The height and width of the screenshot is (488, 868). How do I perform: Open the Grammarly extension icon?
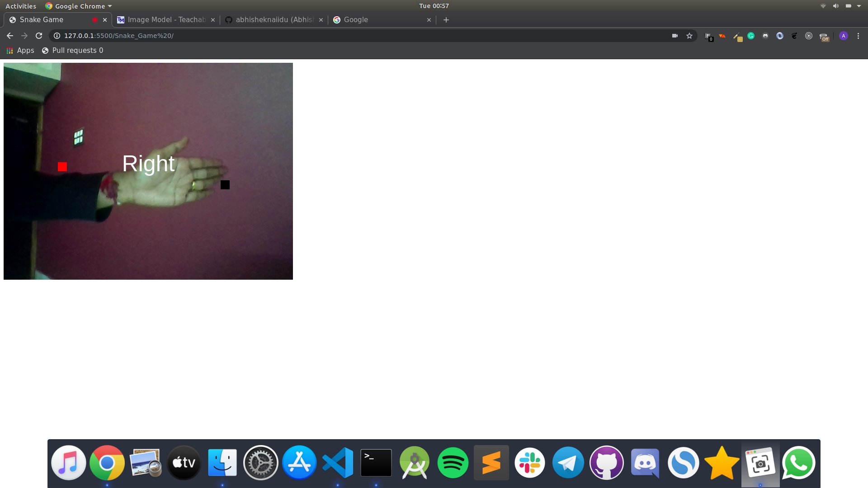(751, 36)
